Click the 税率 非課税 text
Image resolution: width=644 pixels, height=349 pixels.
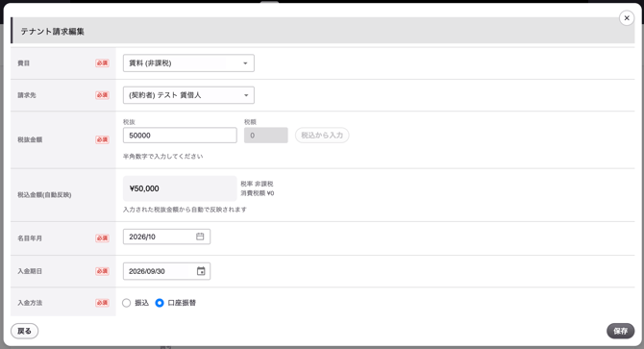tap(257, 184)
